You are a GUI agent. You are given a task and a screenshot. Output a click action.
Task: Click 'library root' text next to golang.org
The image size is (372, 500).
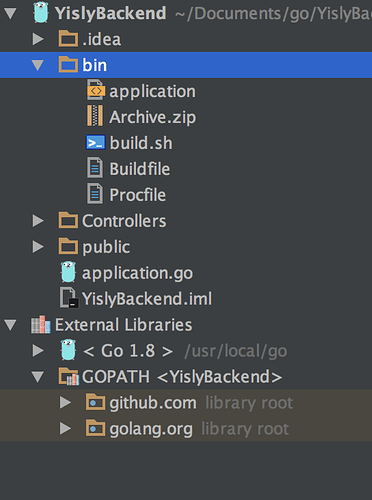pyautogui.click(x=245, y=429)
